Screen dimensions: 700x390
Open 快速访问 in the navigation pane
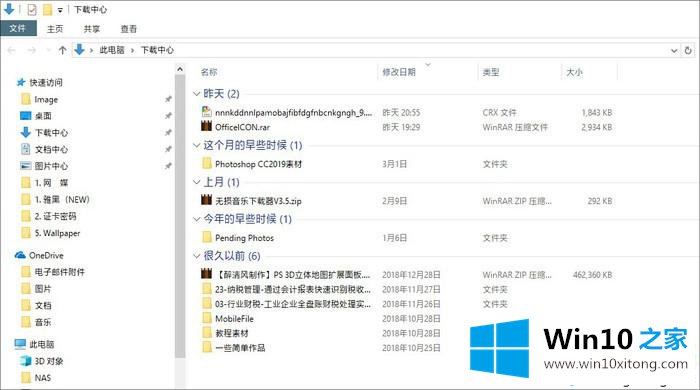(x=46, y=83)
